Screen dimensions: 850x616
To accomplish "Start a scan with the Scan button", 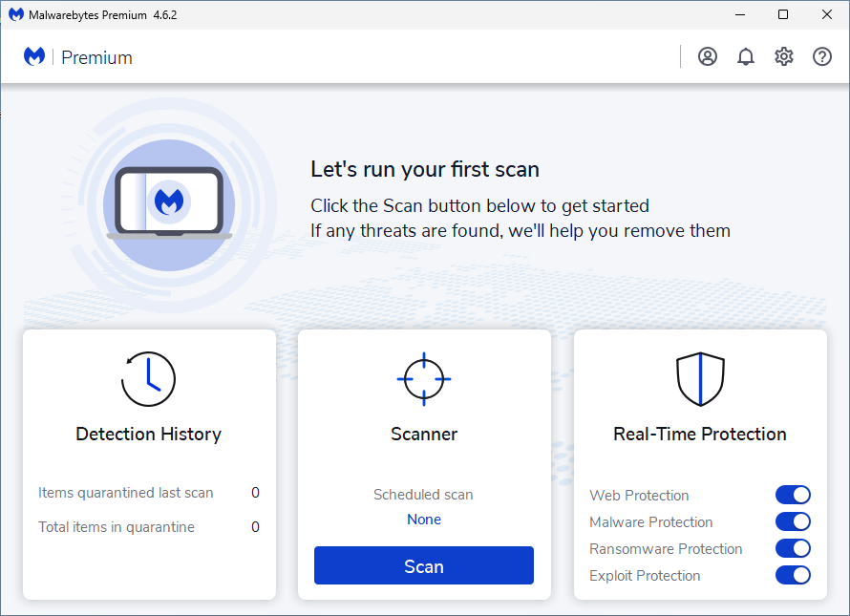I will point(424,565).
